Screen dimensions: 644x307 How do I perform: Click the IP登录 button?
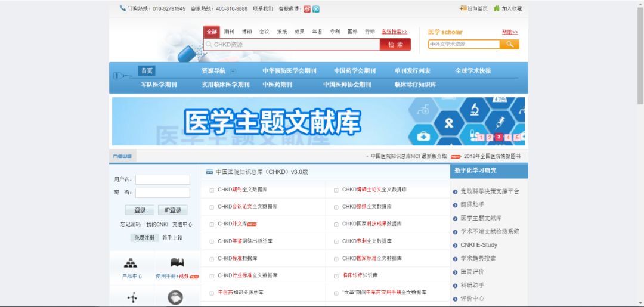(172, 210)
